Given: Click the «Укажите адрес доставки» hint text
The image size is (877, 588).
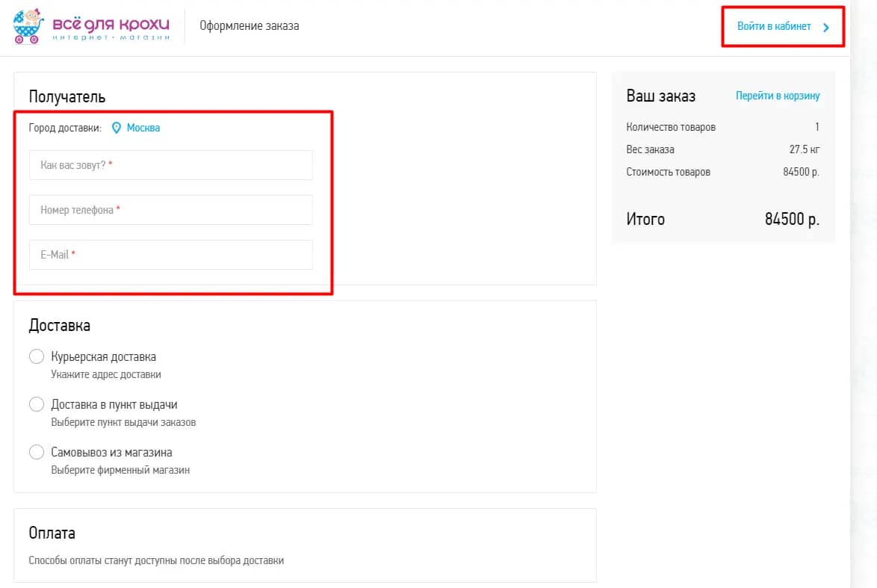Looking at the screenshot, I should pos(105,374).
